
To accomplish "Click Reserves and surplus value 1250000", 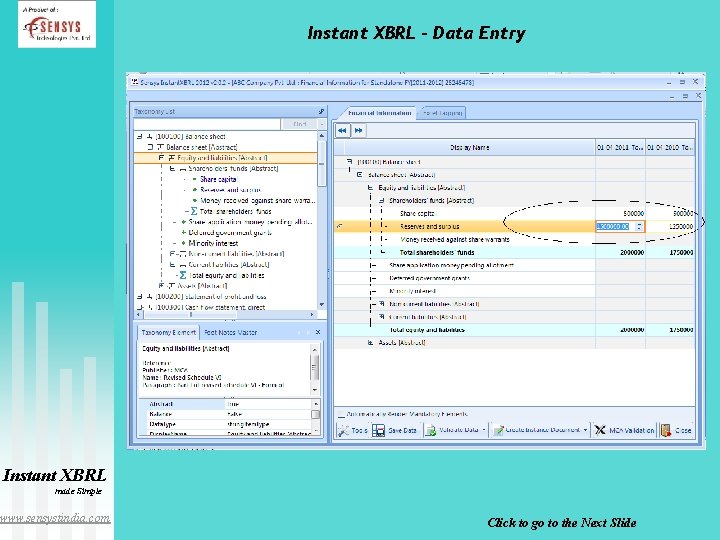I will click(x=681, y=226).
